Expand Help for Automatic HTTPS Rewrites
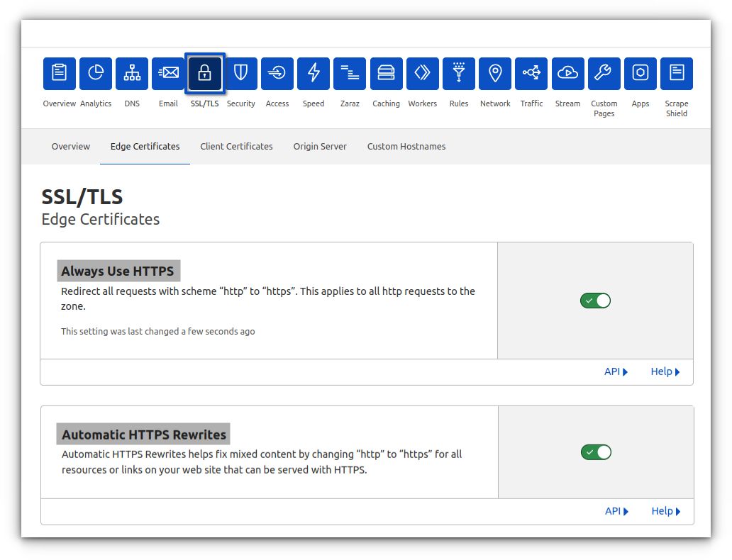Viewport: 732px width, 560px height. click(x=665, y=510)
